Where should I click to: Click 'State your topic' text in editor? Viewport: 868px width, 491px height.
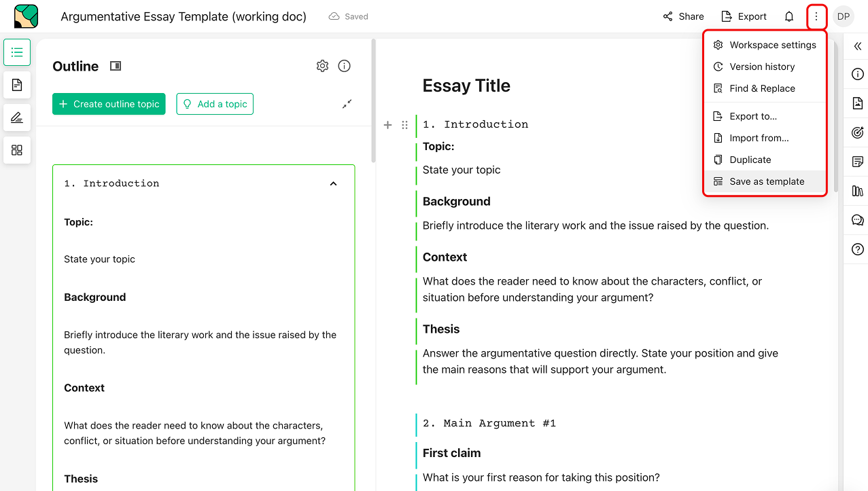click(x=462, y=170)
